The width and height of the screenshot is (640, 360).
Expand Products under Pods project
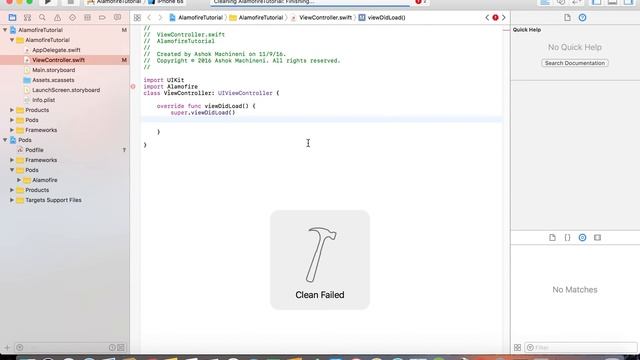[x=12, y=190]
